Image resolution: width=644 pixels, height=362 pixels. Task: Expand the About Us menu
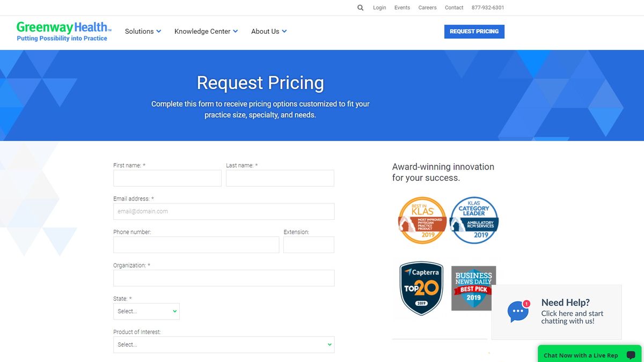point(269,31)
